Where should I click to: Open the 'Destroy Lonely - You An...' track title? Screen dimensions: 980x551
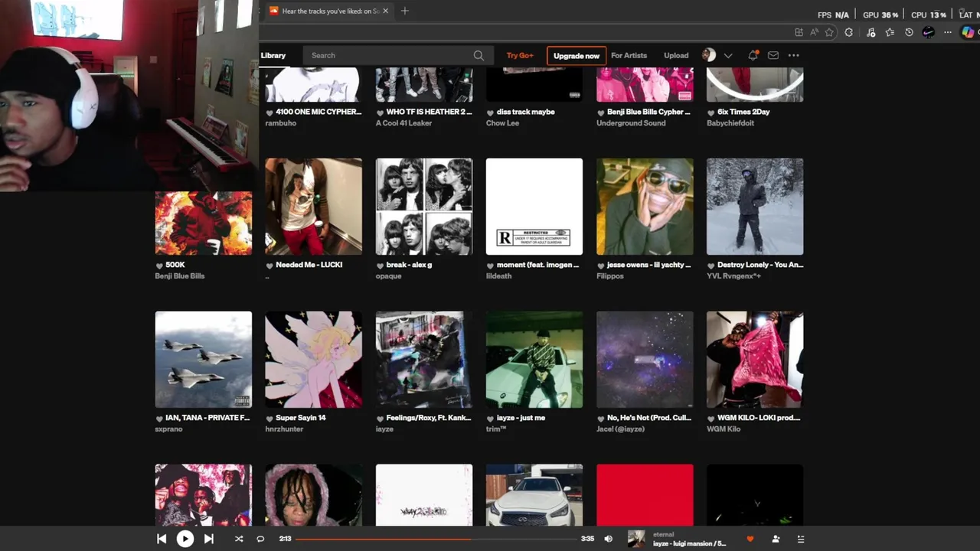pos(760,265)
